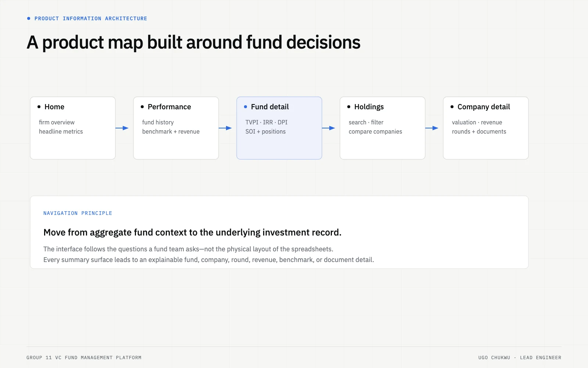Select the highlighted Fund detail card
Viewport: 588px width, 368px height.
pyautogui.click(x=279, y=128)
